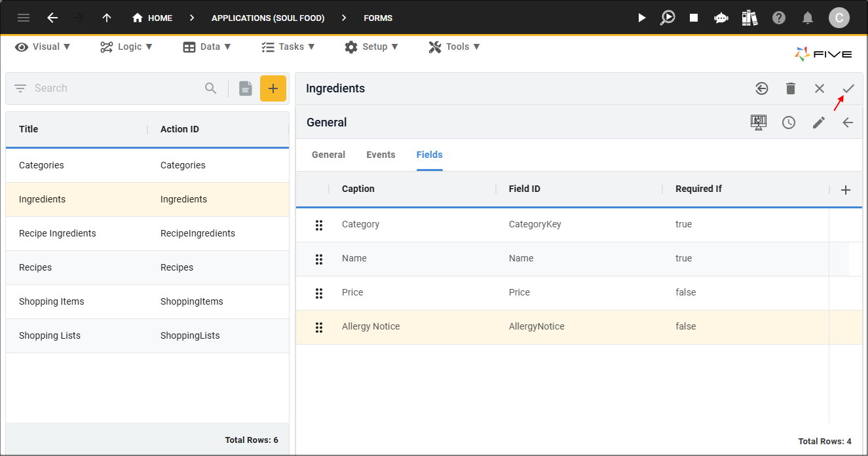Sort by Title column header
Image resolution: width=868 pixels, height=456 pixels.
coord(29,129)
